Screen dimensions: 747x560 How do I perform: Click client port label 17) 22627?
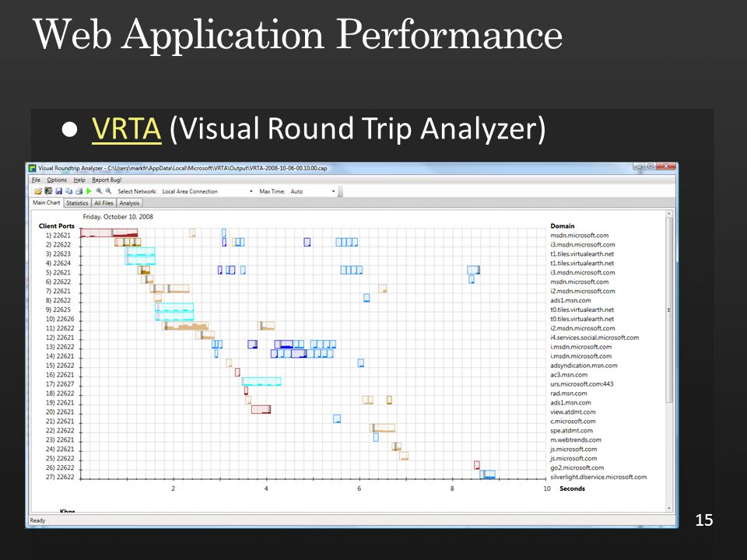tap(60, 383)
